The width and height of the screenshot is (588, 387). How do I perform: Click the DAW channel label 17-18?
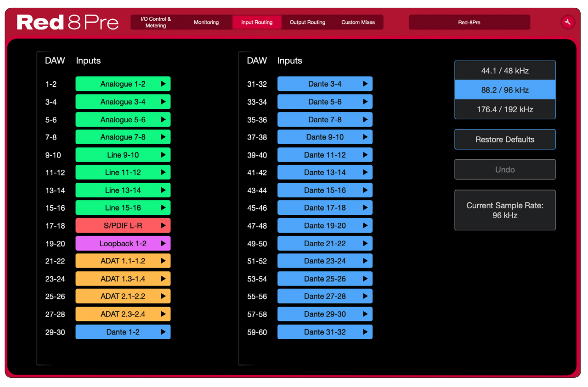coord(55,225)
